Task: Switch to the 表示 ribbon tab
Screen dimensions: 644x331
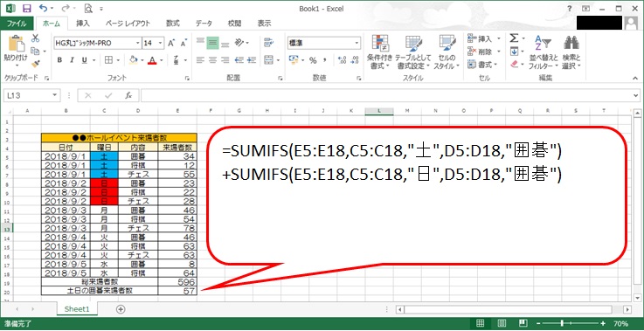Action: click(x=264, y=24)
